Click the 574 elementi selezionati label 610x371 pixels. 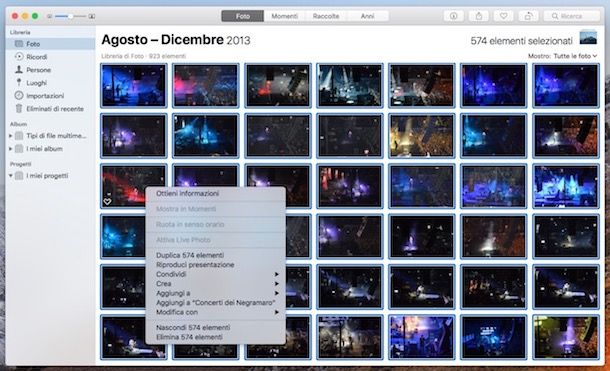tap(521, 41)
